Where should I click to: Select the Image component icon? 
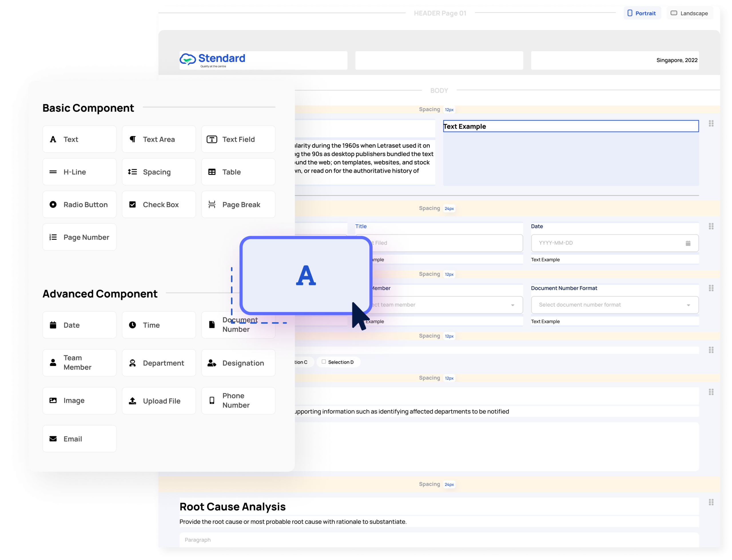(x=53, y=401)
